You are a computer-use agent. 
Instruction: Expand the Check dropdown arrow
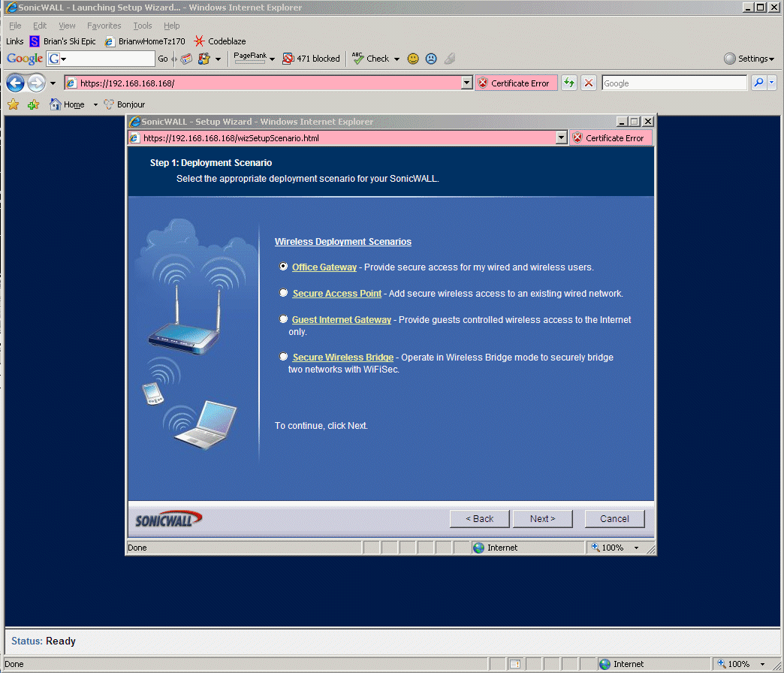[397, 59]
